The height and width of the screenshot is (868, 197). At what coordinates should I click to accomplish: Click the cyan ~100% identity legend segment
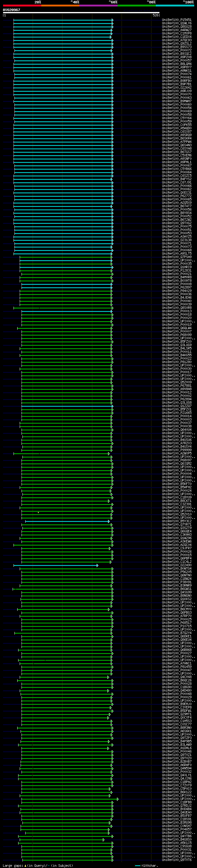click(175, 6)
